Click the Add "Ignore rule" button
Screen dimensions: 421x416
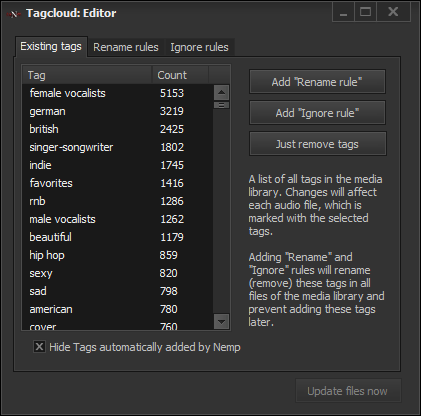tap(317, 113)
